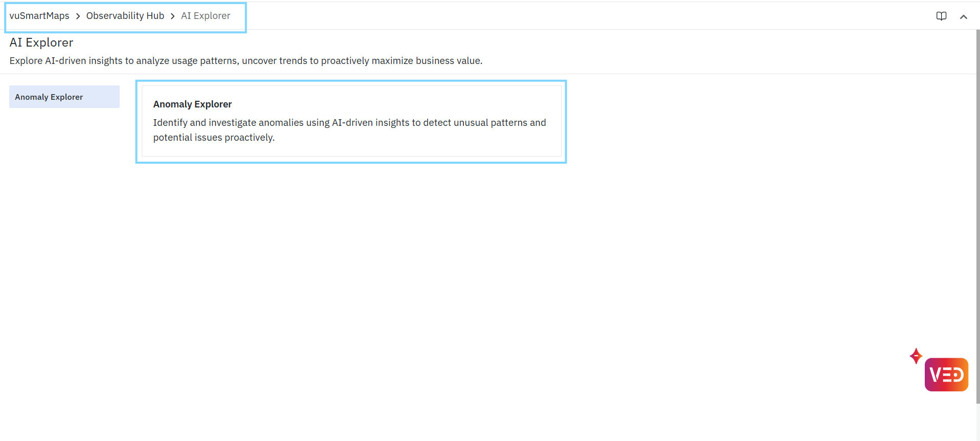This screenshot has height=441, width=980.
Task: Click the AI Explorer page heading
Action: tap(41, 42)
